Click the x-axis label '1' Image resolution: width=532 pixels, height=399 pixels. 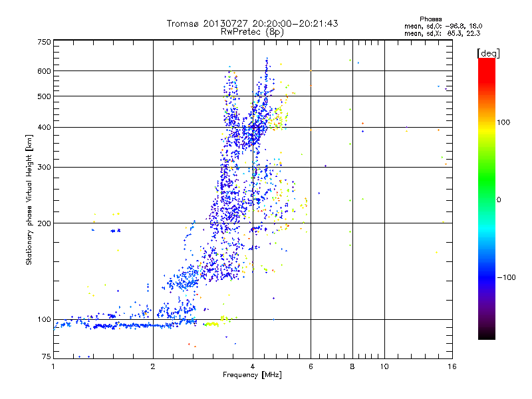click(x=53, y=366)
